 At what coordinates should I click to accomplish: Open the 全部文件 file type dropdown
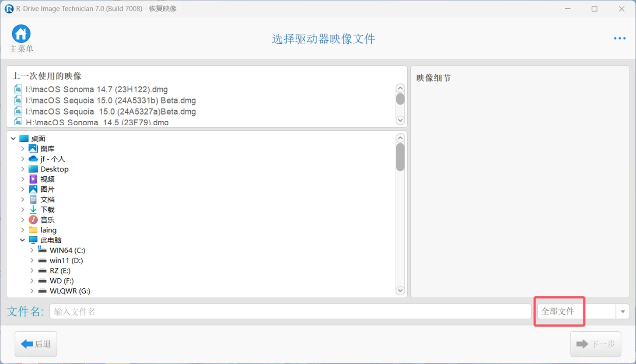(622, 311)
